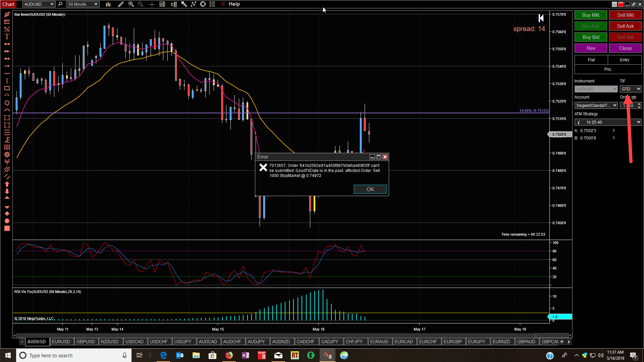Click the Zoom Out magnifier icon
Viewport: 644px width, 362px height.
click(141, 4)
